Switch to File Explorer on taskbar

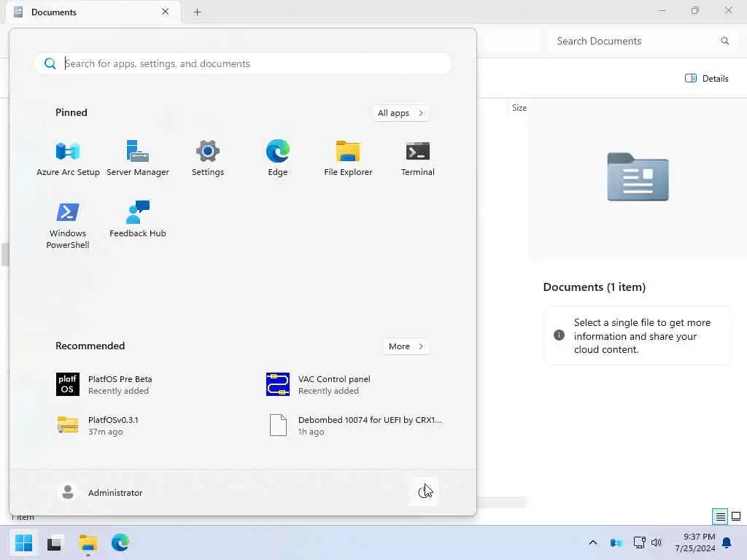pyautogui.click(x=88, y=542)
